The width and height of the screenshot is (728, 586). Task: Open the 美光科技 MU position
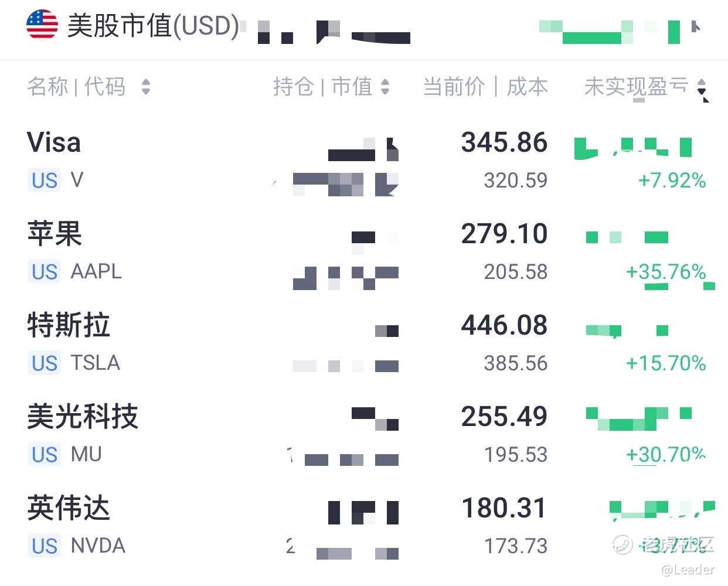[x=364, y=435]
